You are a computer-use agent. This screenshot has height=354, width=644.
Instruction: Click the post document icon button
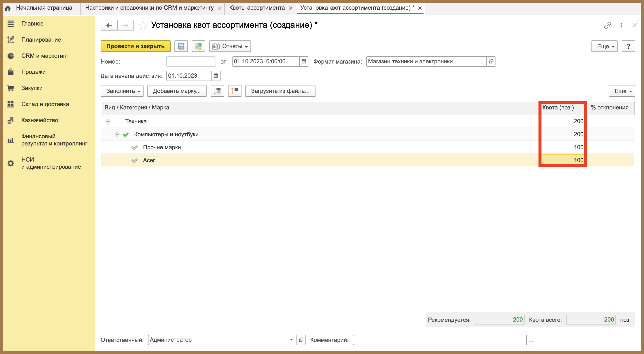198,46
